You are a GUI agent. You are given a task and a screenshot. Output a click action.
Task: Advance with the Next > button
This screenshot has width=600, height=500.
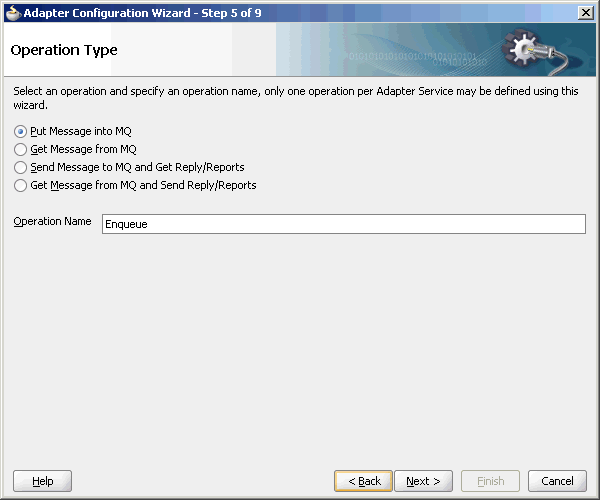pyautogui.click(x=423, y=481)
